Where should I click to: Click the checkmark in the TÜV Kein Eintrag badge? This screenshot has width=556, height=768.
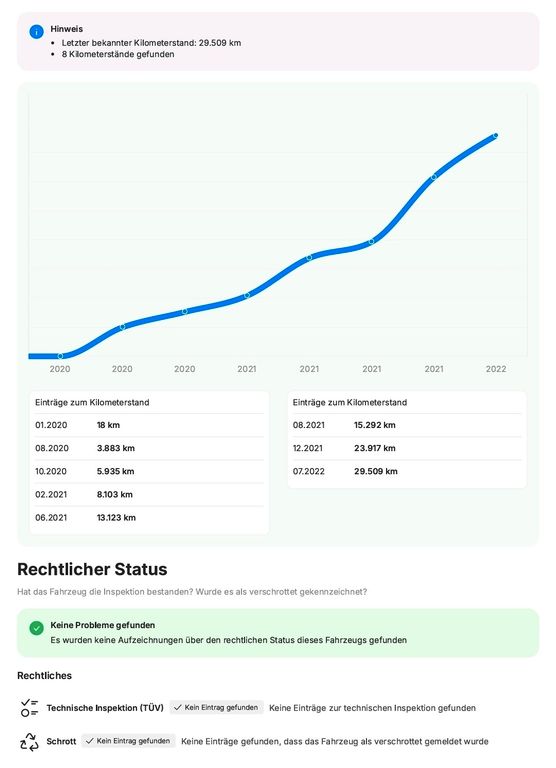178,707
